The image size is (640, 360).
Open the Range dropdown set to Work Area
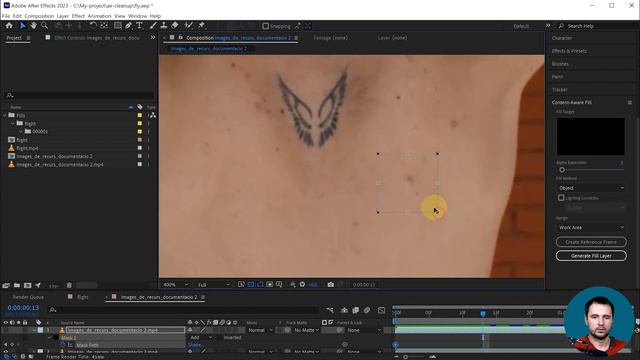591,228
